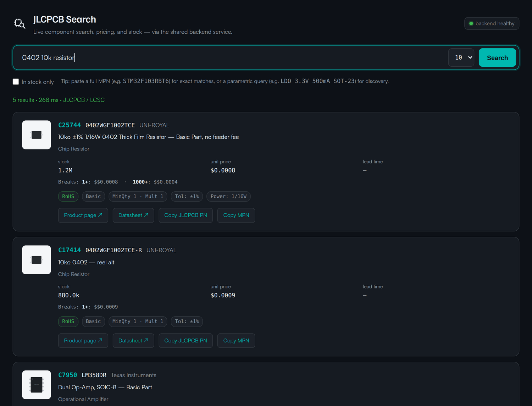Click the Power: 1/16W tag
Image resolution: width=532 pixels, height=406 pixels.
228,196
